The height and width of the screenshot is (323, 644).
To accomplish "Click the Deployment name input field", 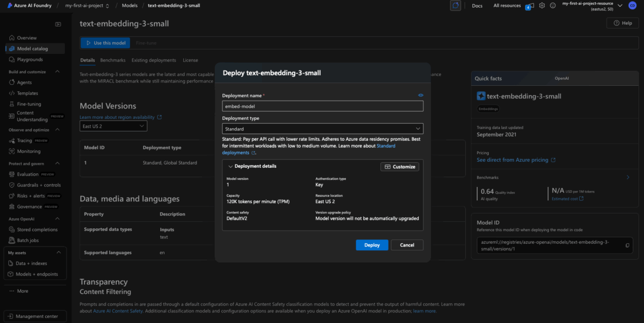I will [323, 106].
